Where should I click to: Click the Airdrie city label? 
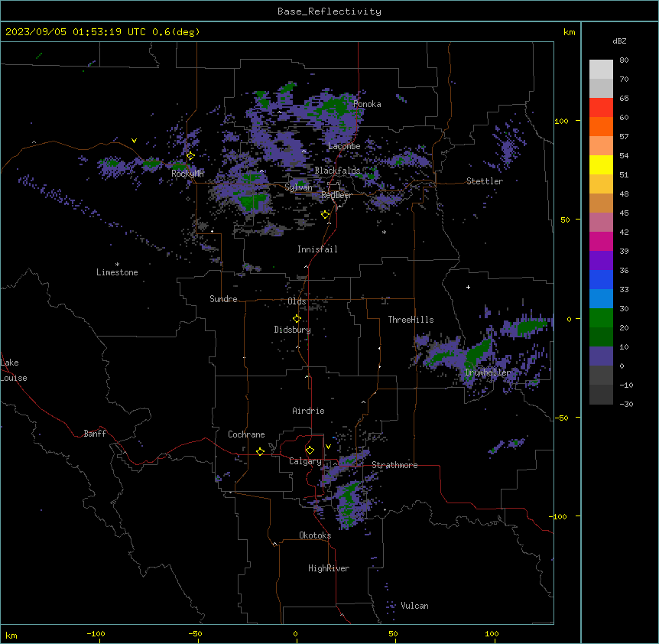pos(308,411)
